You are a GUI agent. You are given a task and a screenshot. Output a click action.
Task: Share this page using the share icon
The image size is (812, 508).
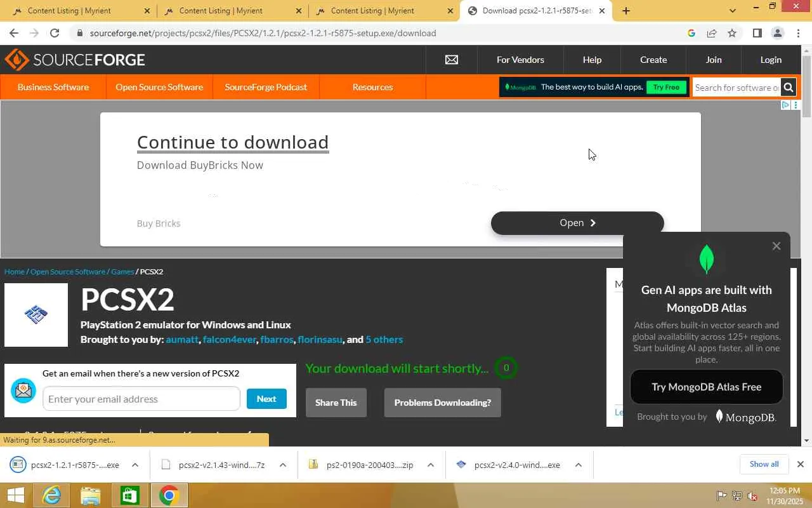[x=712, y=33]
